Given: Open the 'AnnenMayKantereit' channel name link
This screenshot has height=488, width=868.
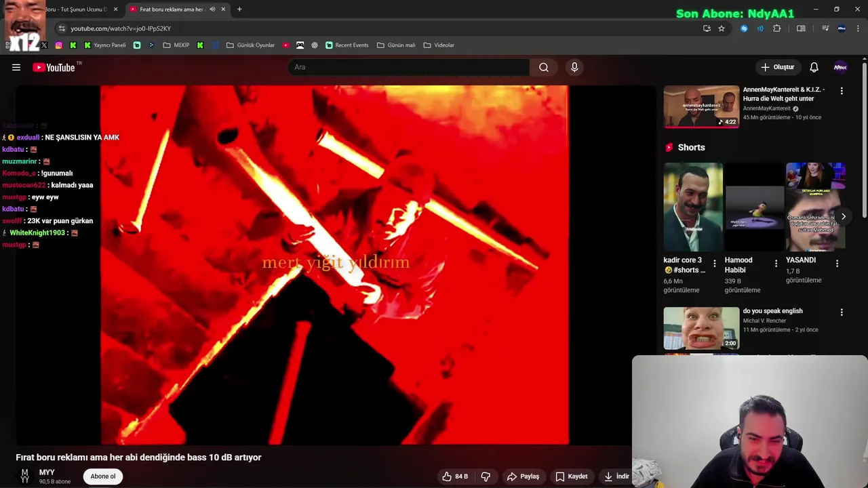Looking at the screenshot, I should pos(767,108).
